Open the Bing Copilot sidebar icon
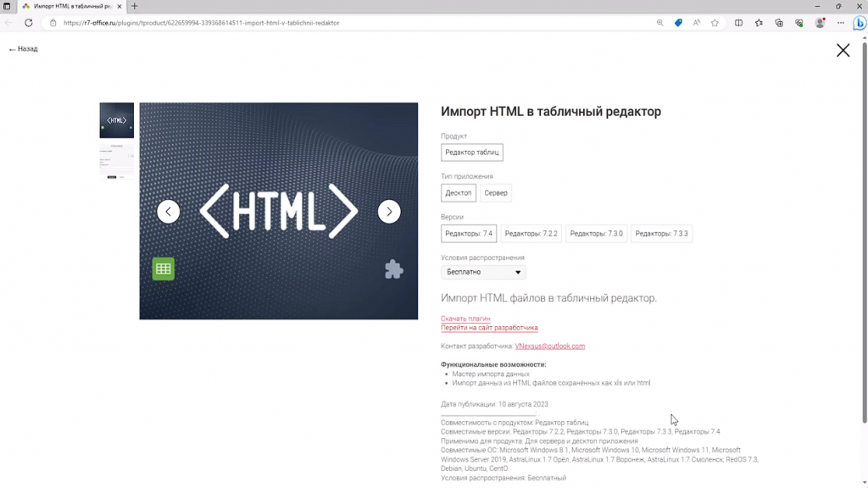Image resolution: width=868 pixels, height=488 pixels. click(x=857, y=23)
